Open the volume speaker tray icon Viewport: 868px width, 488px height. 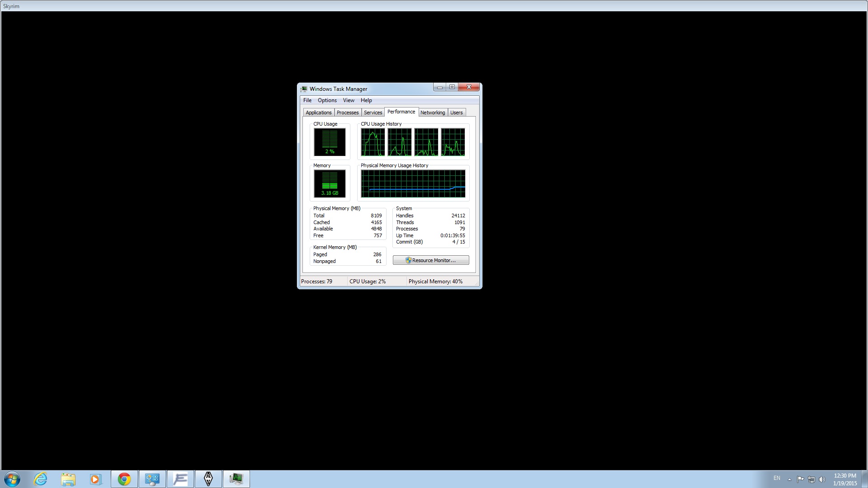822,479
